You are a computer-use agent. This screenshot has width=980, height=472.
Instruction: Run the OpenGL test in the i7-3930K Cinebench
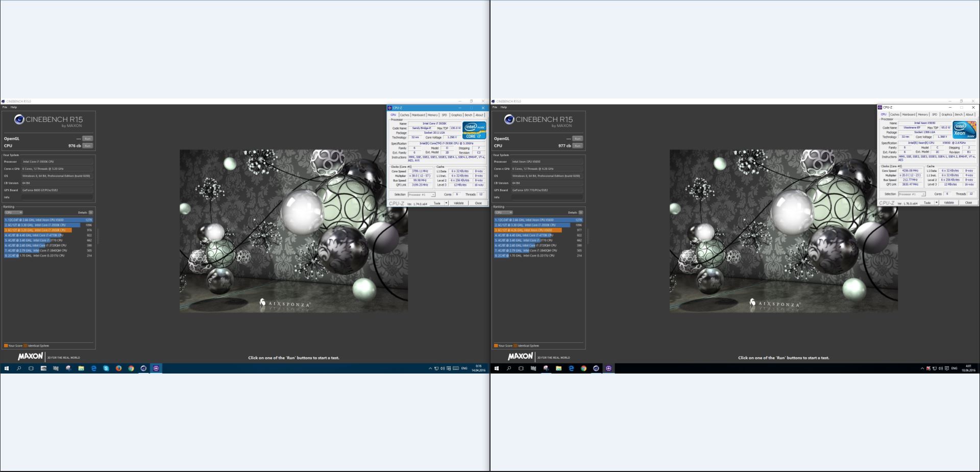pos(87,138)
